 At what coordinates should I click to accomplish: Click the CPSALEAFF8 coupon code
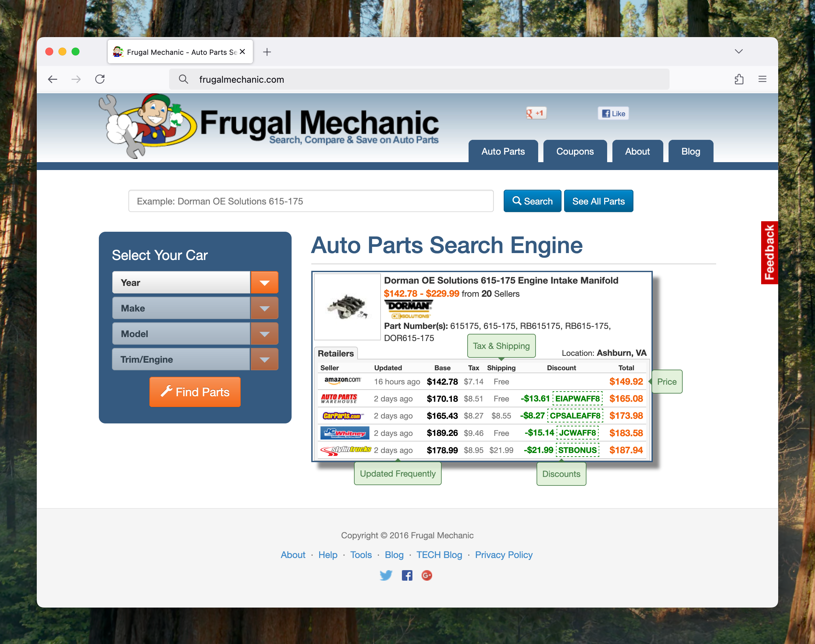tap(575, 416)
